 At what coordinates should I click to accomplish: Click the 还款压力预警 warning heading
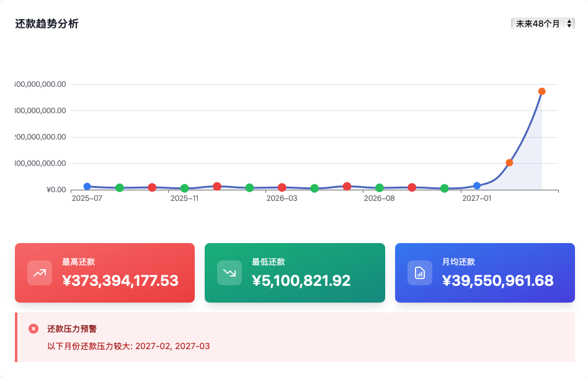(x=72, y=329)
